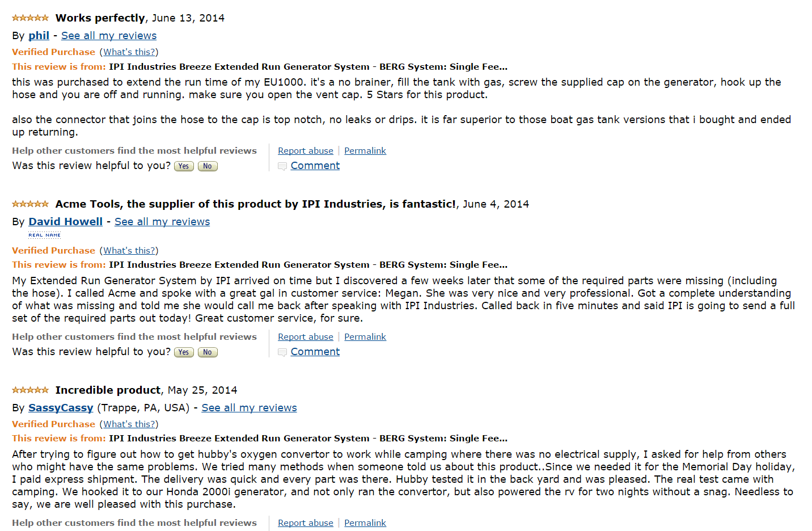
Task: Open phil's reviewer profile link
Action: (x=39, y=36)
